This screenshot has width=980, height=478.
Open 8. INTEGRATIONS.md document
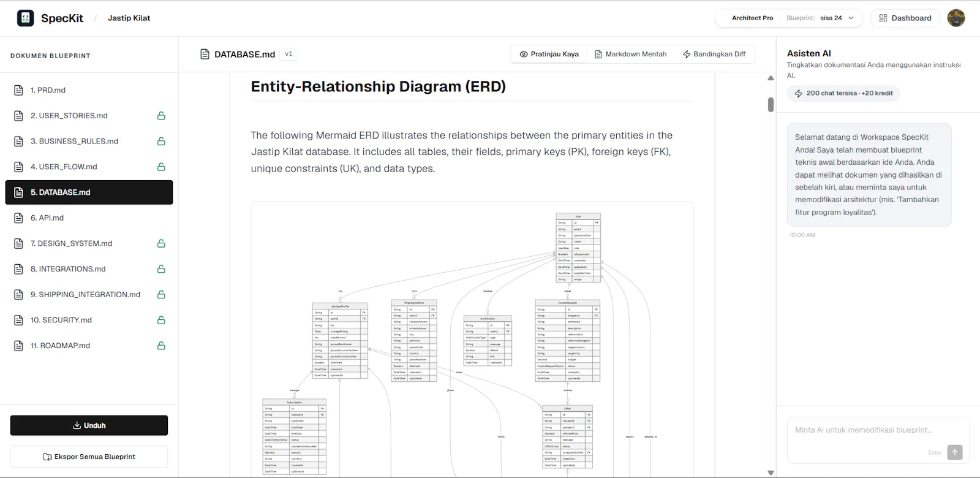click(x=89, y=269)
